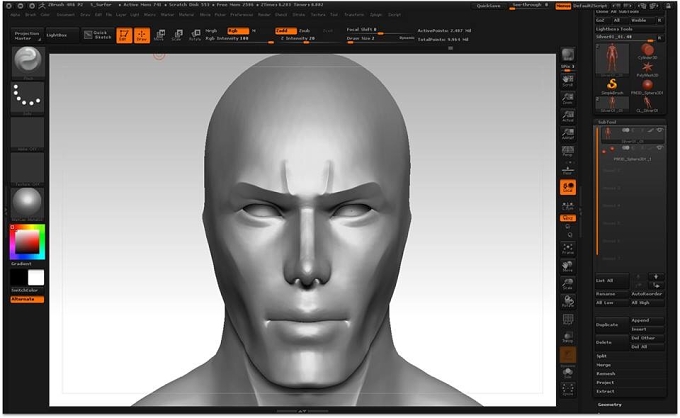Open the Texture Off slot
Viewport: 680px width, 418px height.
tap(28, 169)
